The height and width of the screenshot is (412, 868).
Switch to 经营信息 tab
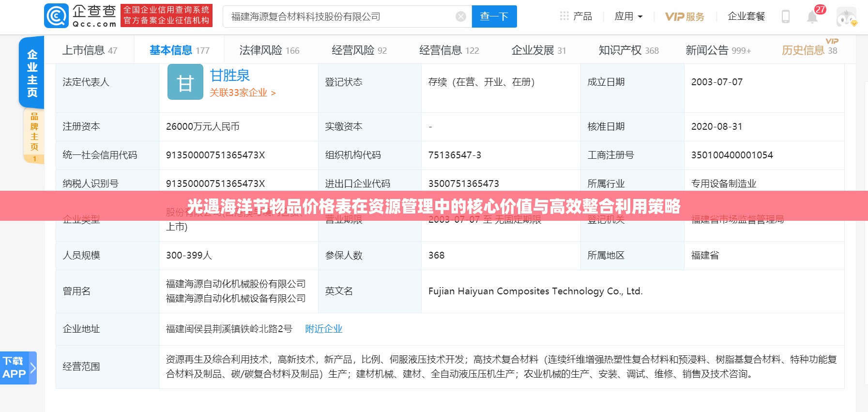tap(449, 50)
